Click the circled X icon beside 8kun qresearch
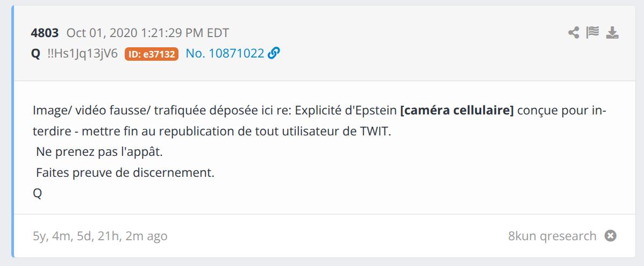Screen dimensions: 644x266 pos(610,236)
